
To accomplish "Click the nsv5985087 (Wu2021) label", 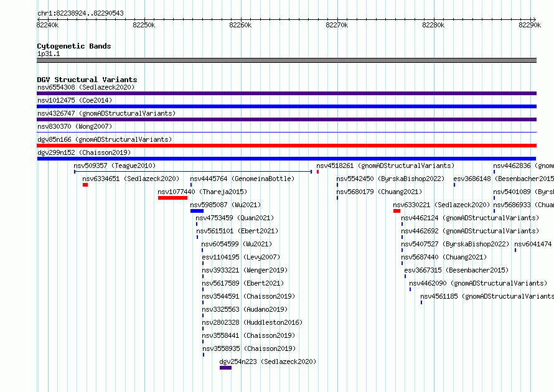I will pos(225,205).
